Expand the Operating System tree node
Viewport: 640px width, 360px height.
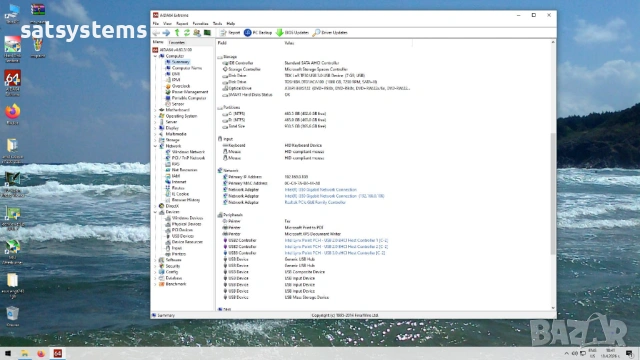tap(155, 116)
